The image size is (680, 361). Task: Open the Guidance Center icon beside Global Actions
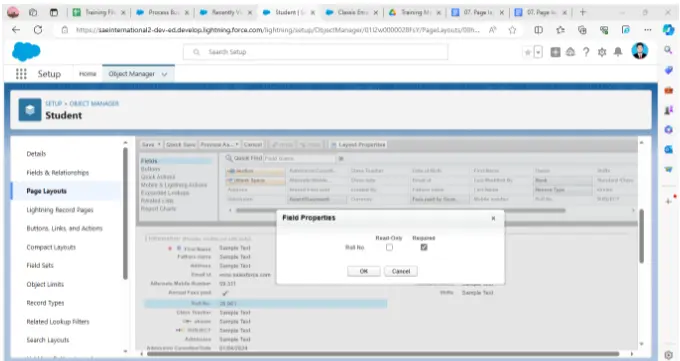571,52
